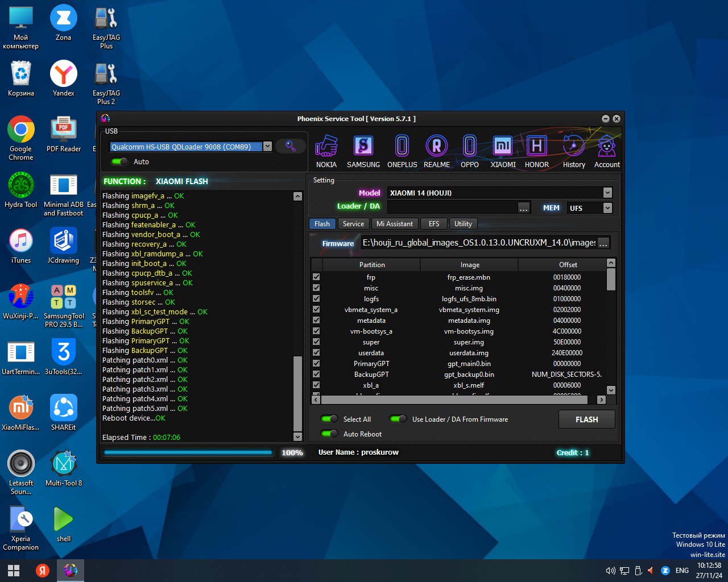Screen dimensions: 728x582
Task: Click the Firmware path field
Action: (479, 243)
